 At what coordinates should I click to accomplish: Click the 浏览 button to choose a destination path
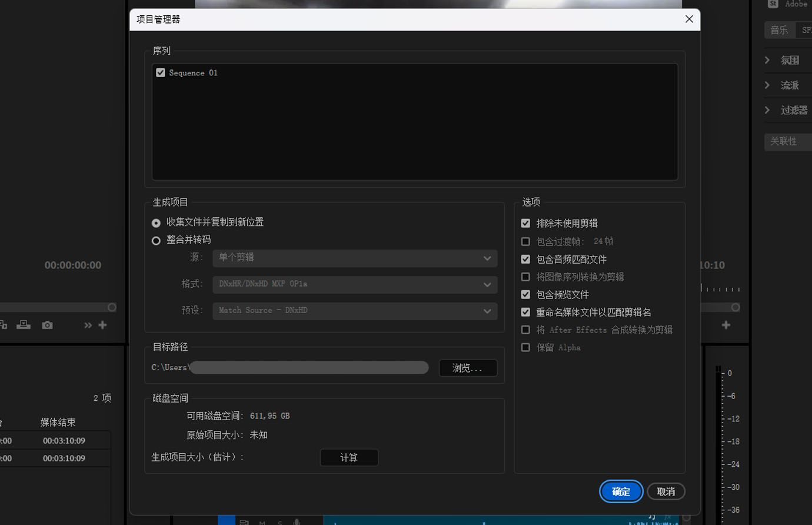coord(468,367)
